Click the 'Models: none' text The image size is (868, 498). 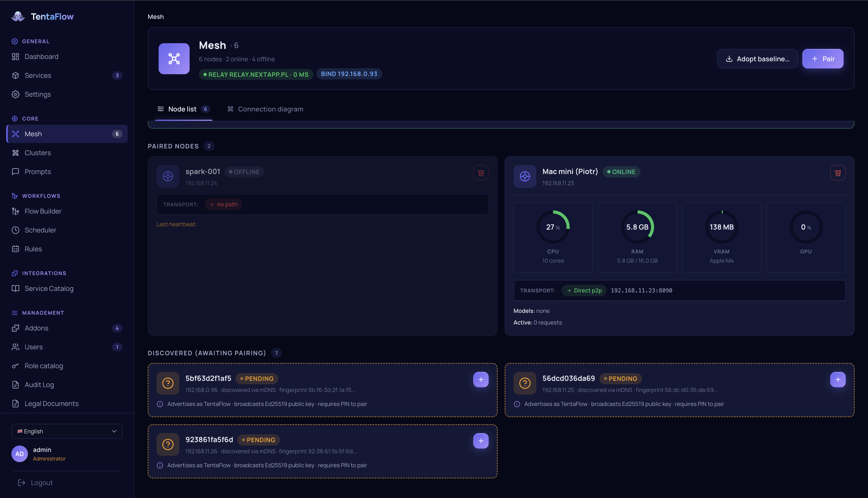click(531, 311)
